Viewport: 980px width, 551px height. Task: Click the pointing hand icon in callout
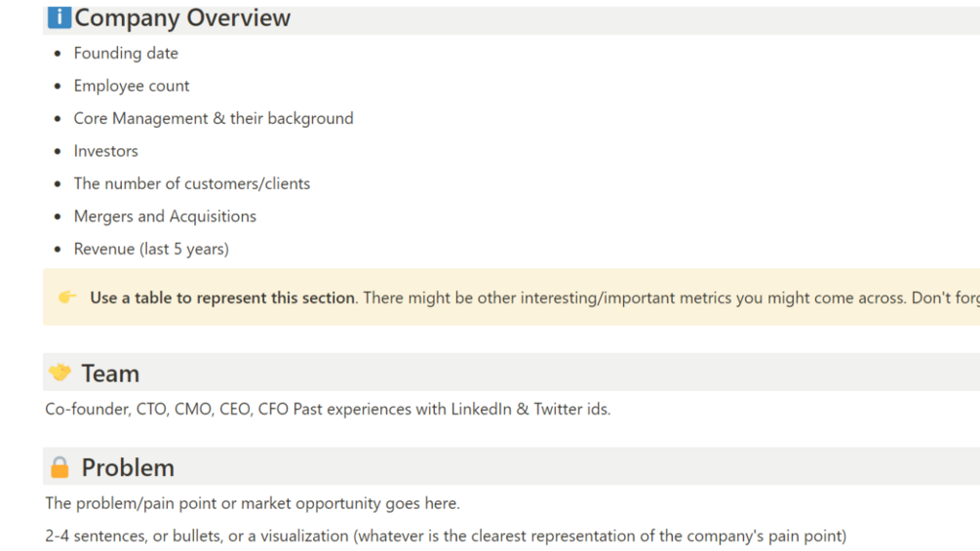(67, 297)
